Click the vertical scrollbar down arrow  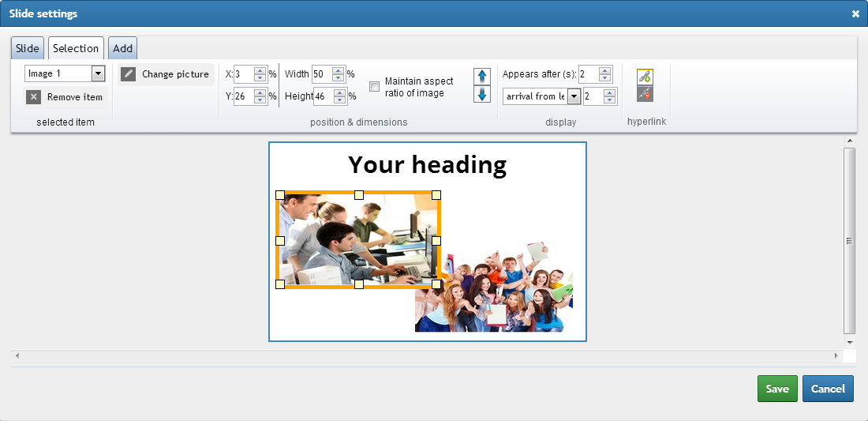tap(849, 343)
